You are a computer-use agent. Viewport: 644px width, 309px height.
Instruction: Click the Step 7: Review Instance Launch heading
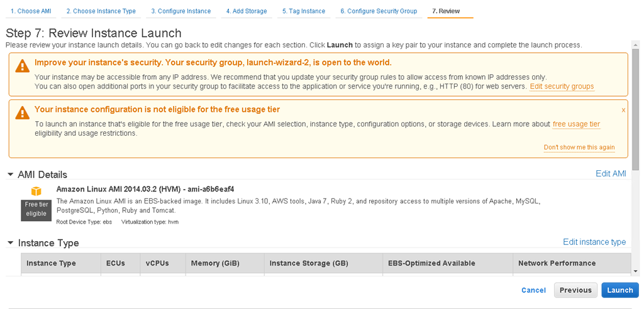click(x=94, y=33)
